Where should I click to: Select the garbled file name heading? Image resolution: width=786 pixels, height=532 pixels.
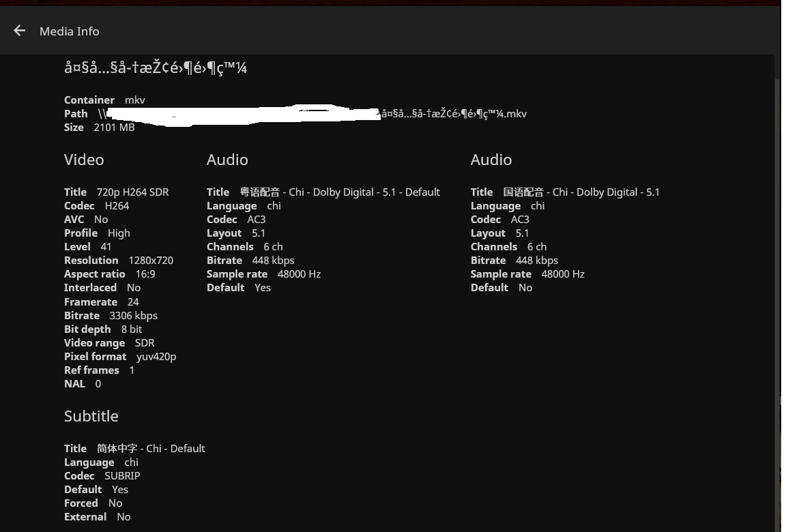click(156, 68)
